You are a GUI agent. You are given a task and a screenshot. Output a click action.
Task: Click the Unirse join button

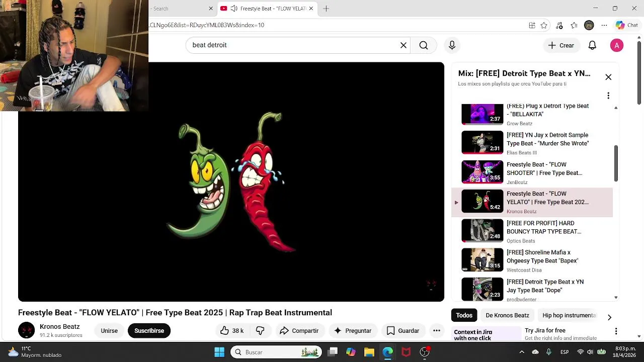pos(109,330)
